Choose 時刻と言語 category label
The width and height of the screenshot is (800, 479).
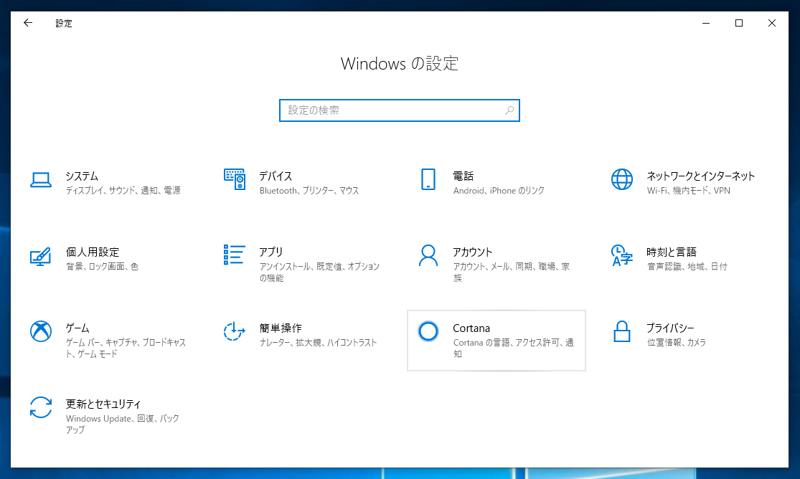pyautogui.click(x=671, y=252)
